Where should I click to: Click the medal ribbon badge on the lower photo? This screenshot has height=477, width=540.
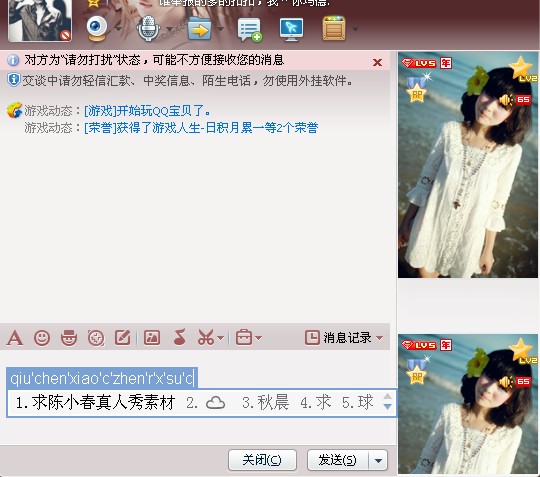click(x=417, y=371)
